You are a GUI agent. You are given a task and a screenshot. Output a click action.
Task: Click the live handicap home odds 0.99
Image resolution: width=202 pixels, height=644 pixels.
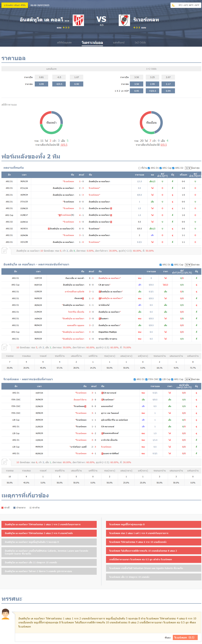click(x=41, y=84)
